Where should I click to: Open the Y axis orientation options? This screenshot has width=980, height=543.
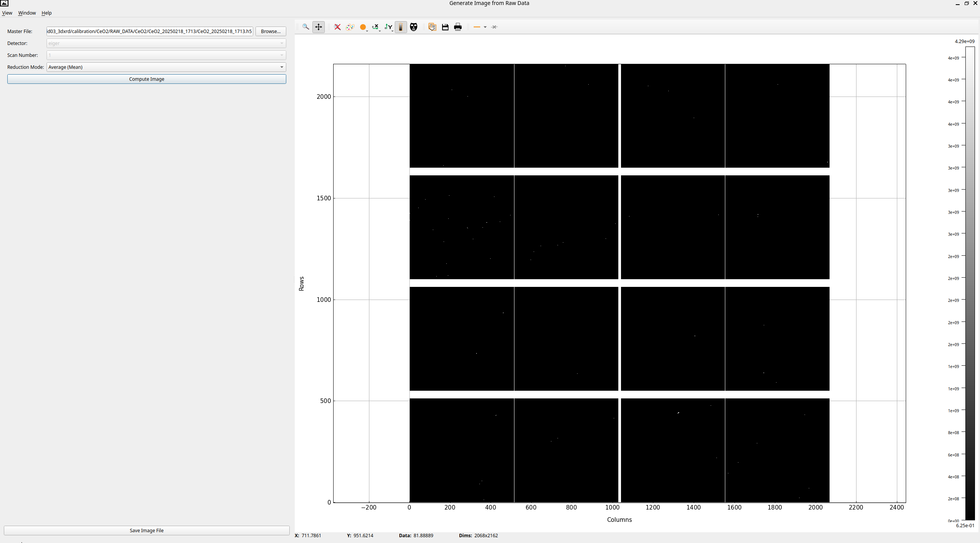[389, 27]
